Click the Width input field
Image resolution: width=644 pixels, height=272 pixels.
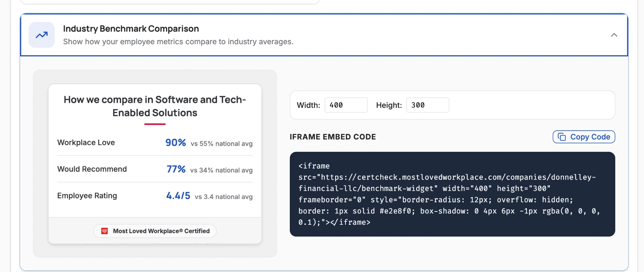pos(346,105)
